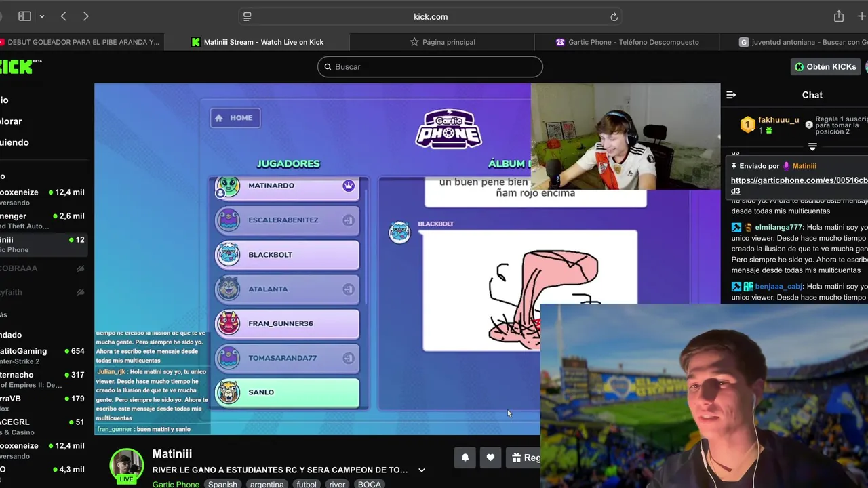868x488 pixels.
Task: Click the Matiniii channel name heading
Action: (x=172, y=453)
